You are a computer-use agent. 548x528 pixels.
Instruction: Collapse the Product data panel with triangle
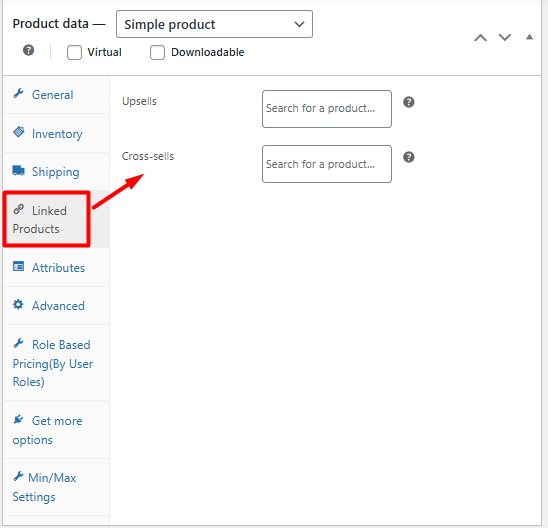(x=529, y=37)
